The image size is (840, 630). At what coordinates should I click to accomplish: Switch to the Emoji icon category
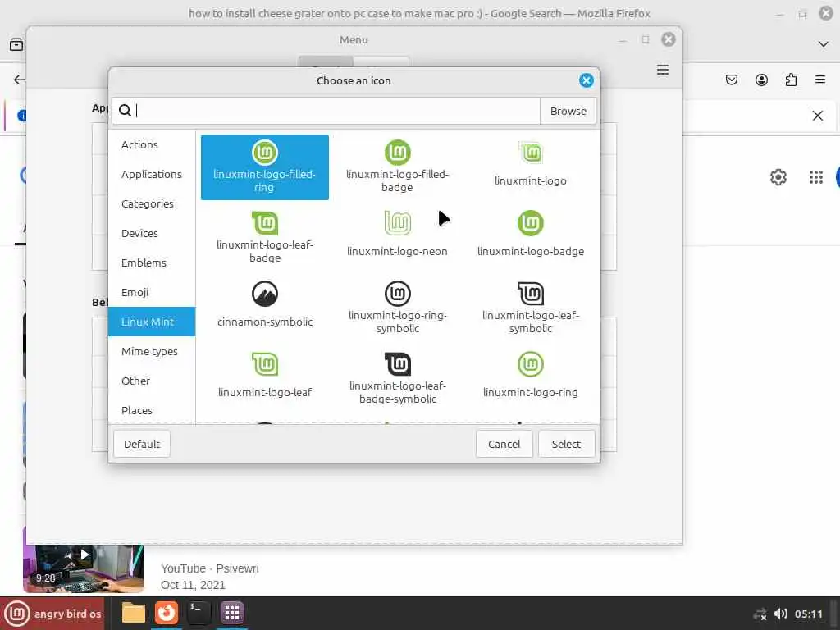pyautogui.click(x=152, y=292)
